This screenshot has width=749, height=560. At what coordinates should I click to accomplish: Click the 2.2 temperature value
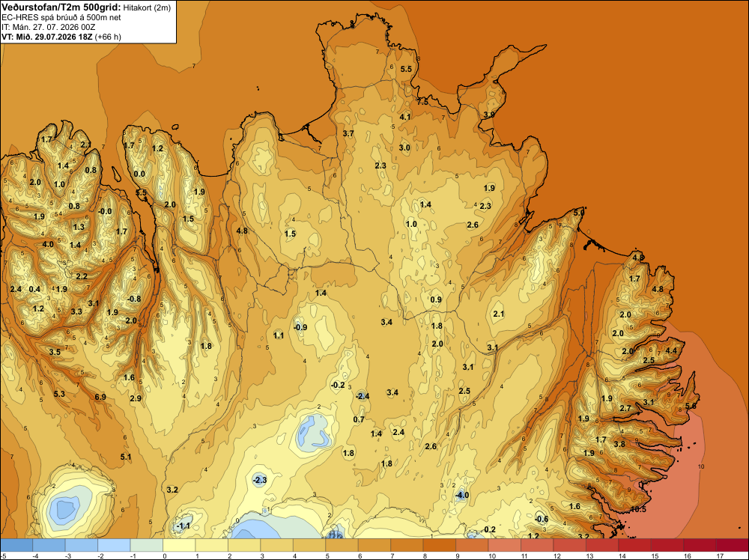81,276
